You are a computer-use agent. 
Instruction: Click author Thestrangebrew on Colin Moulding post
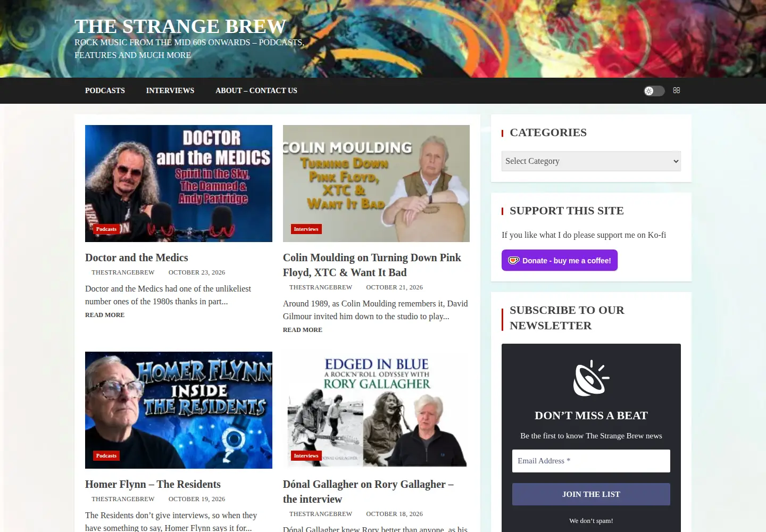[321, 287]
